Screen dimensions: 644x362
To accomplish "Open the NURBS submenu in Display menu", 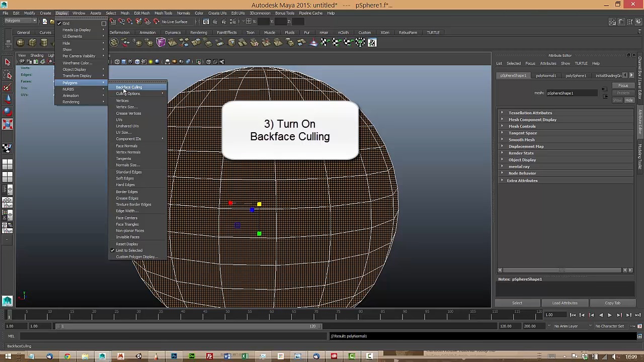I will (x=81, y=89).
